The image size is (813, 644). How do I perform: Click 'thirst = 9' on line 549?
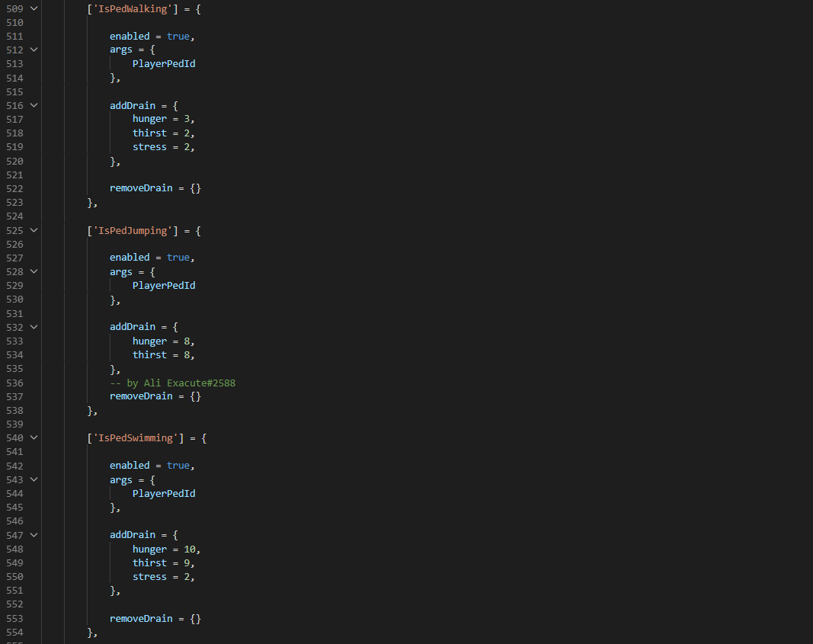(x=161, y=563)
